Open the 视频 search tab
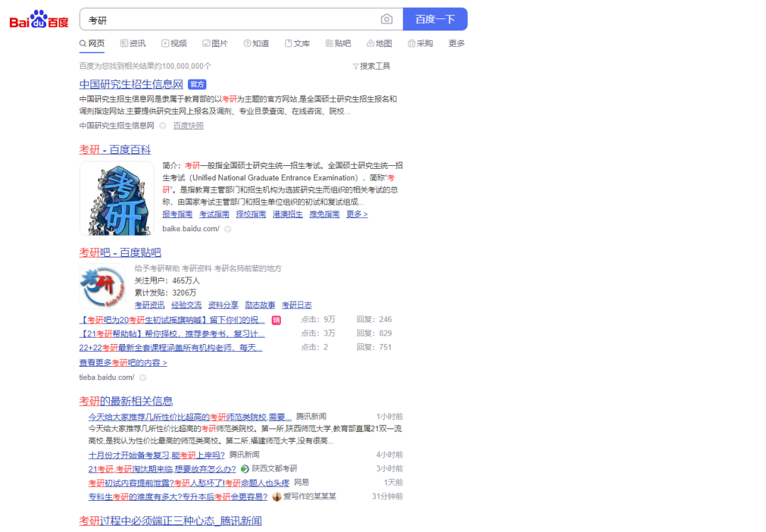Image resolution: width=766 pixels, height=532 pixels. tap(174, 43)
